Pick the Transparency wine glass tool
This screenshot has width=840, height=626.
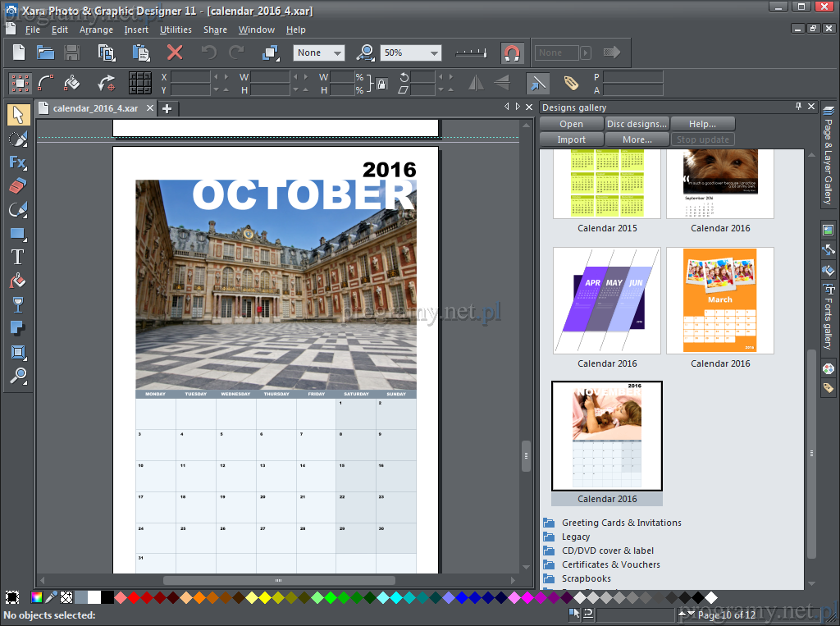click(18, 304)
